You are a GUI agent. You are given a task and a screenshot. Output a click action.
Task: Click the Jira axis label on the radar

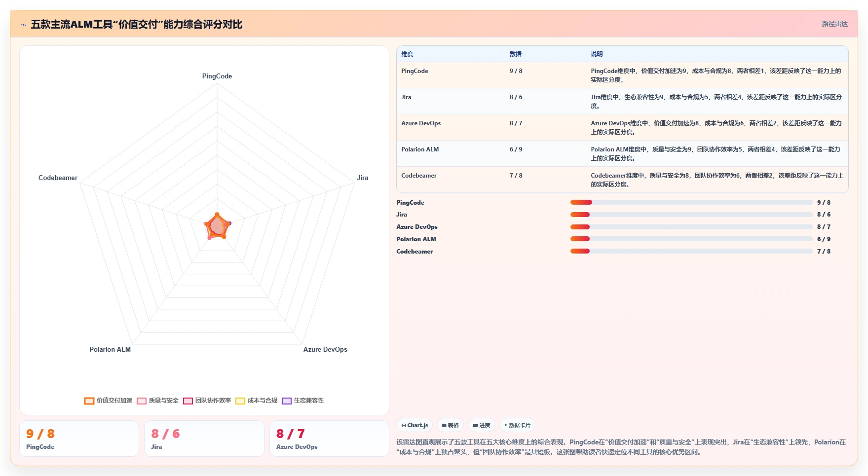tap(363, 178)
